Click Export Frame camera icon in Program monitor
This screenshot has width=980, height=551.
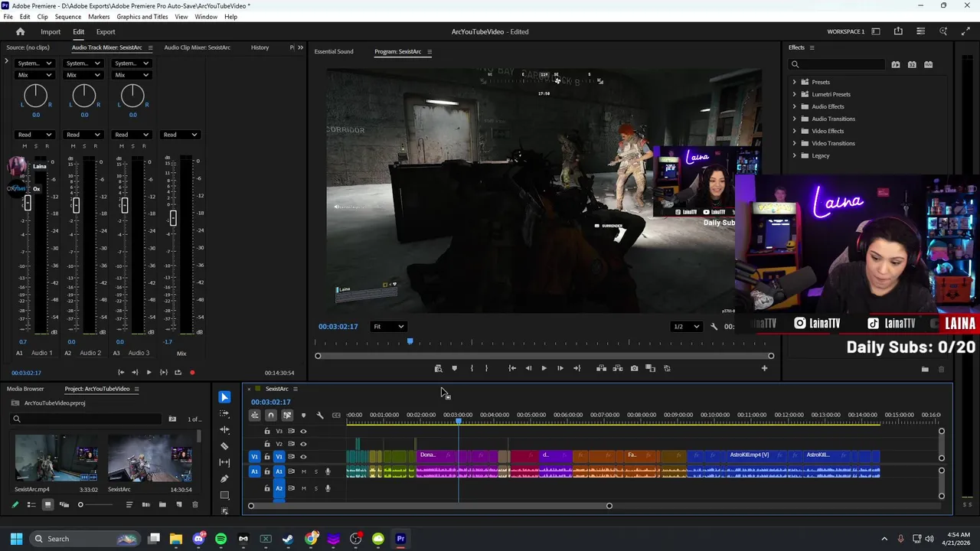pyautogui.click(x=634, y=368)
